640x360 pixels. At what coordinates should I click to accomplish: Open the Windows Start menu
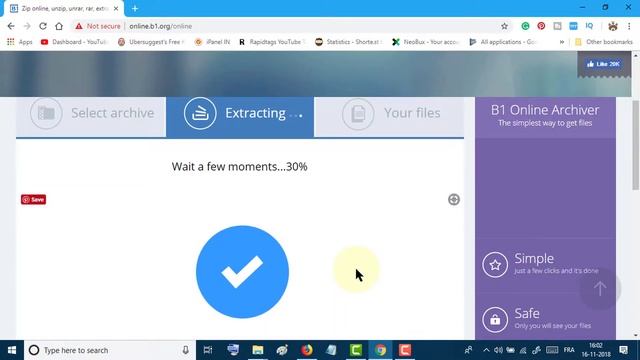tap(12, 350)
